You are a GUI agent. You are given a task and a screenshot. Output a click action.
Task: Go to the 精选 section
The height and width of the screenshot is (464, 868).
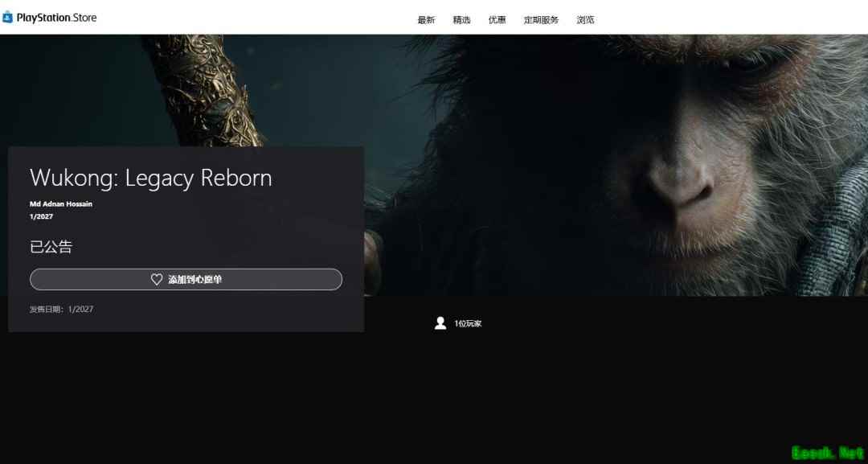[x=461, y=20]
